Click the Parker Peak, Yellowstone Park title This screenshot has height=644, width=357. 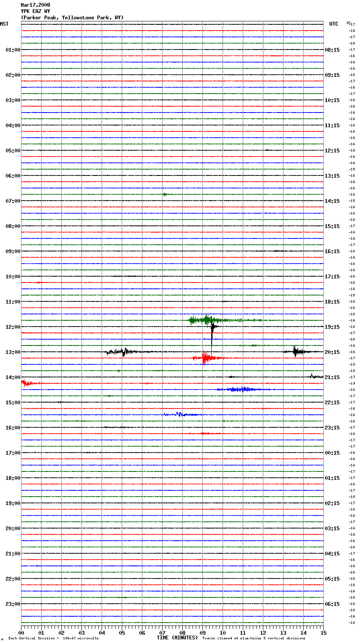(x=72, y=18)
